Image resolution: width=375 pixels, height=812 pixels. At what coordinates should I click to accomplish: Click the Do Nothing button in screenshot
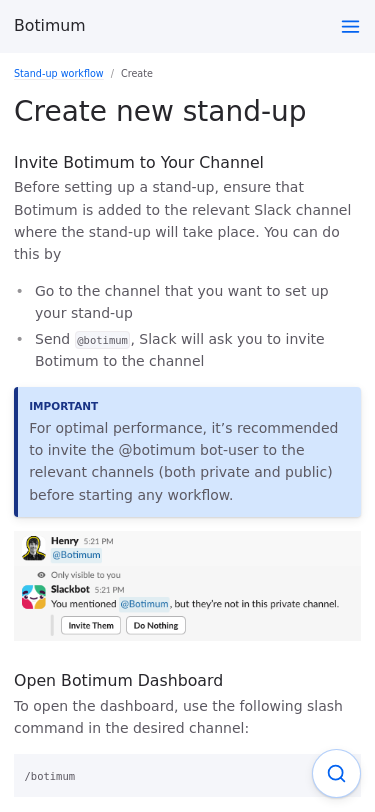point(156,625)
